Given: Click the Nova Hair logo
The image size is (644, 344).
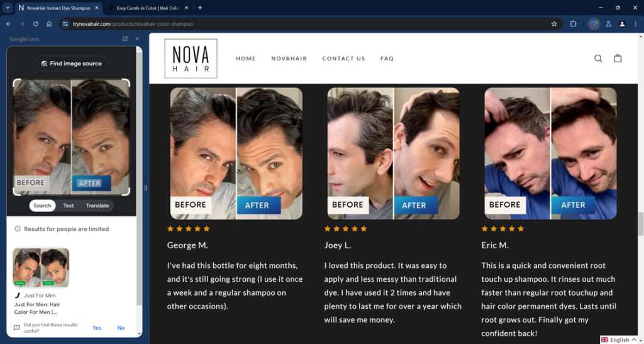Looking at the screenshot, I should coord(191,58).
